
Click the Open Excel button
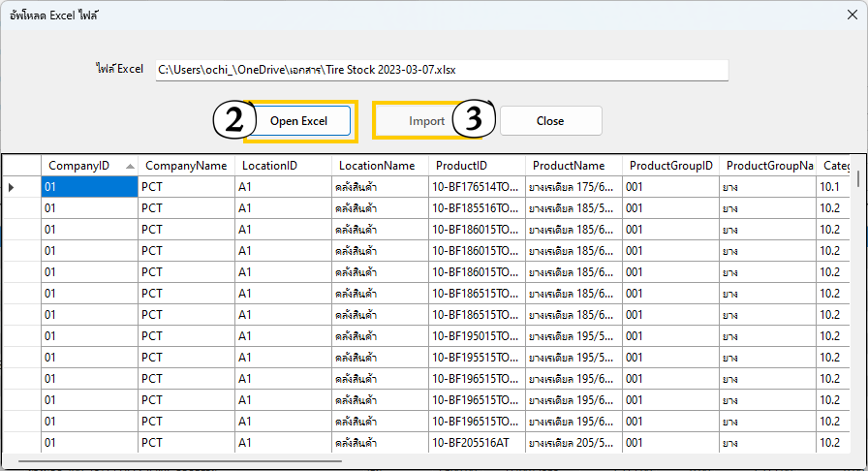tap(297, 121)
